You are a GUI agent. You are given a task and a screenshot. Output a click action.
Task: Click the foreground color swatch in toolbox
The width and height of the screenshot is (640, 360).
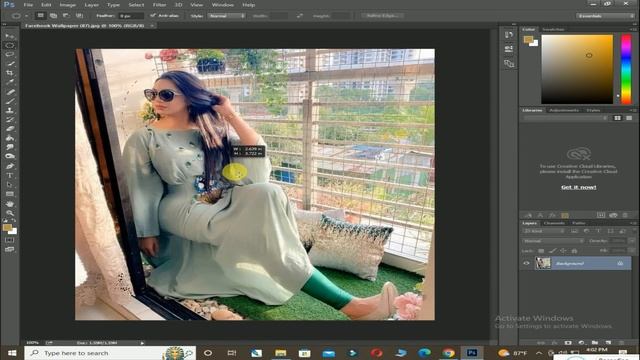click(x=7, y=228)
